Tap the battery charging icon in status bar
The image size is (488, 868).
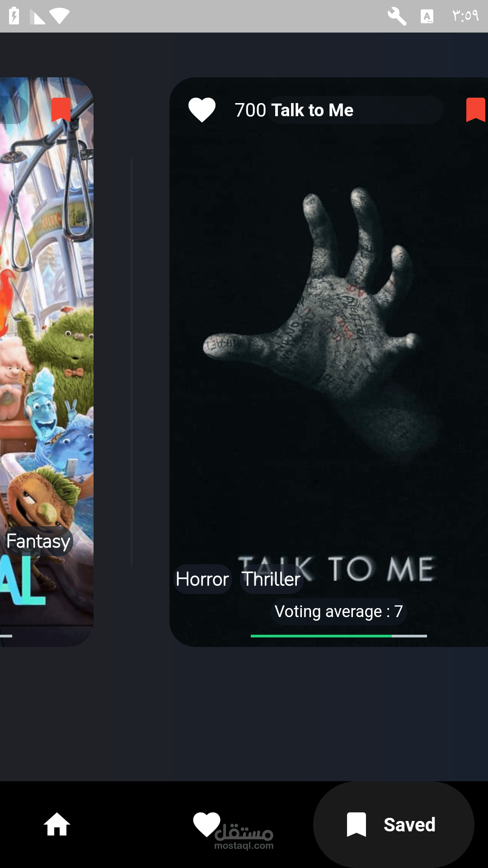click(x=14, y=16)
